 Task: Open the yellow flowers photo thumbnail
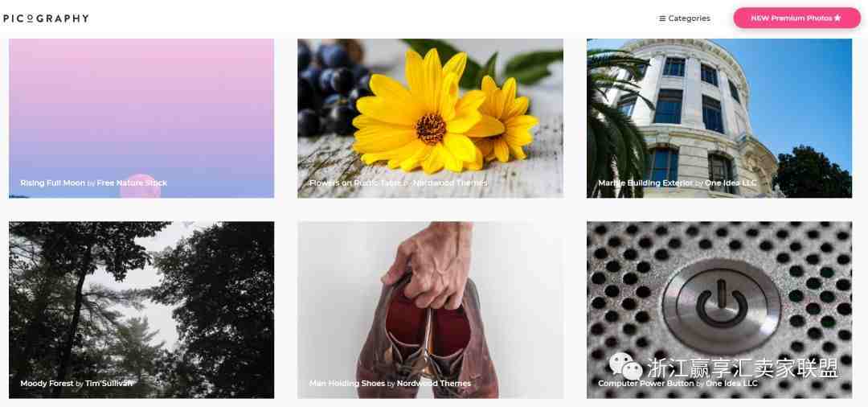430,118
